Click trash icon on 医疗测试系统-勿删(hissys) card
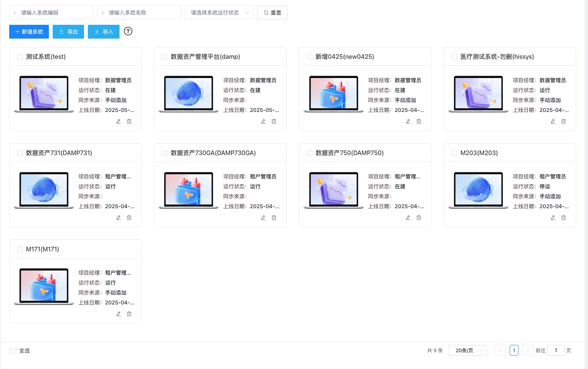 (564, 121)
